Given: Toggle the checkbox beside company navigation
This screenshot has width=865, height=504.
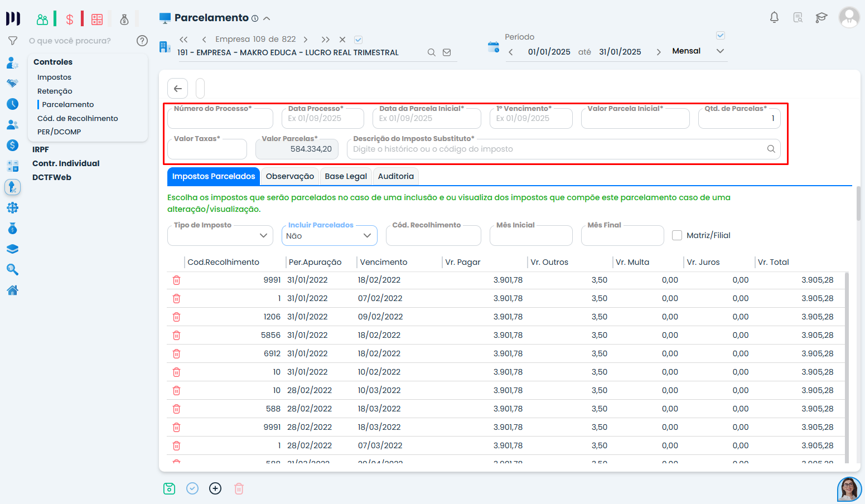Looking at the screenshot, I should (359, 40).
